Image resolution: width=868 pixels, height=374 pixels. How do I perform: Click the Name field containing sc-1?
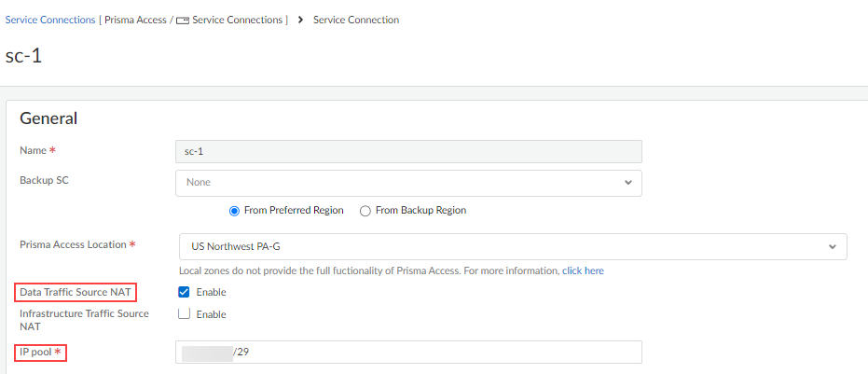coord(408,151)
